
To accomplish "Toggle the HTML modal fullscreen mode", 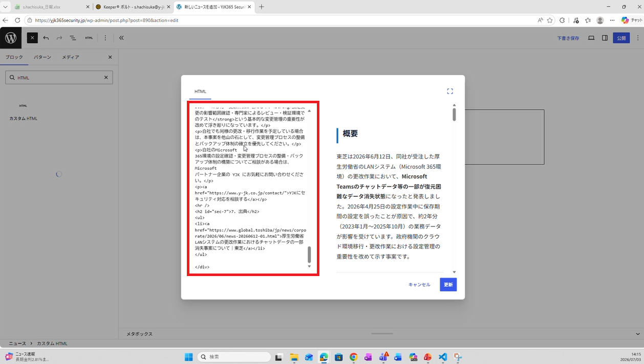I will coord(450,91).
